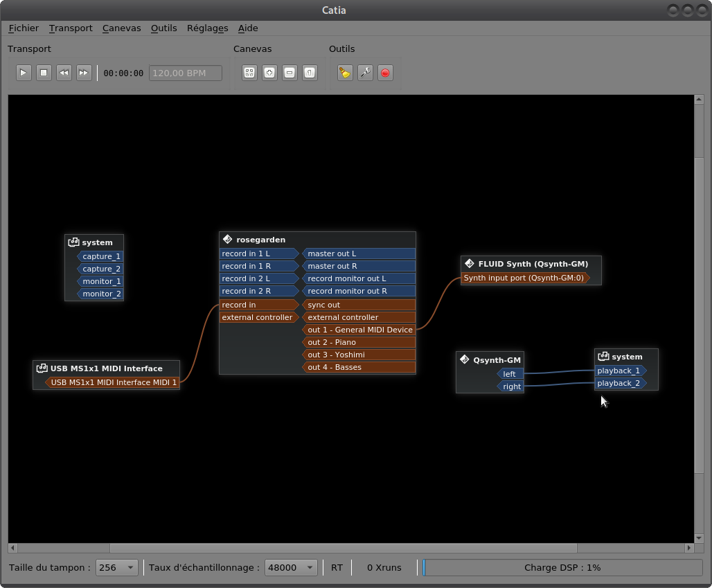Click the canvas zoom-to-fit icon
This screenshot has width=712, height=588.
249,73
